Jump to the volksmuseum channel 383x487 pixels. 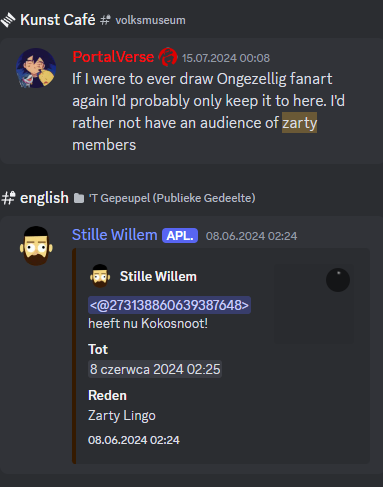[150, 20]
